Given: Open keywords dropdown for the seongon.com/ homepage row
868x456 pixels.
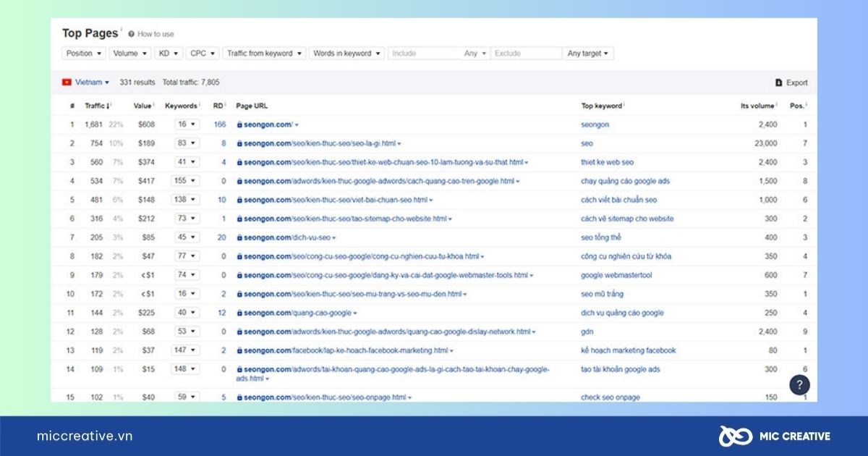Looking at the screenshot, I should click(186, 124).
